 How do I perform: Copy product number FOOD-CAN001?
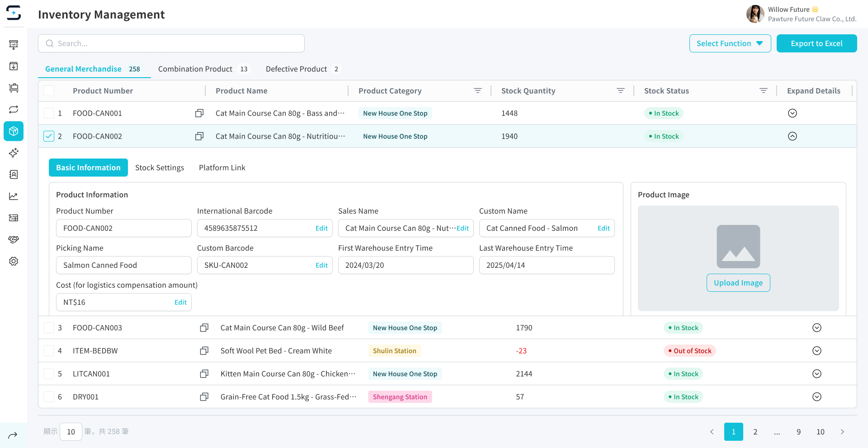(x=199, y=113)
